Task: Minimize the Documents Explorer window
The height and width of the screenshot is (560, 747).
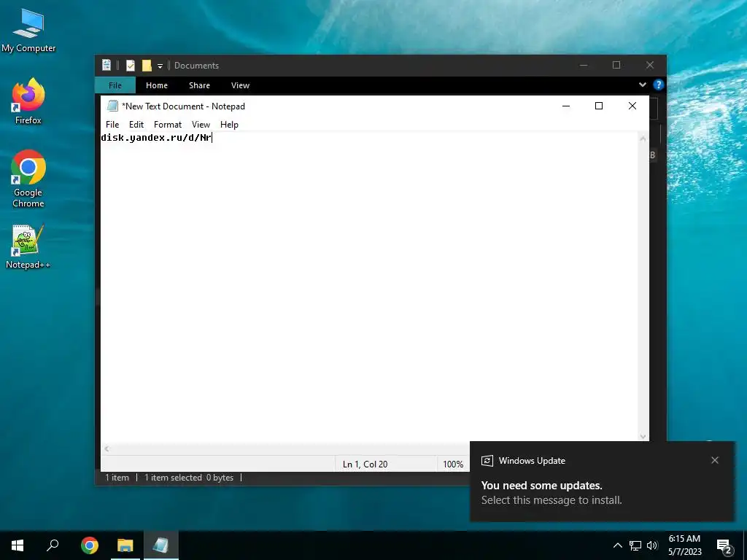Action: [584, 65]
